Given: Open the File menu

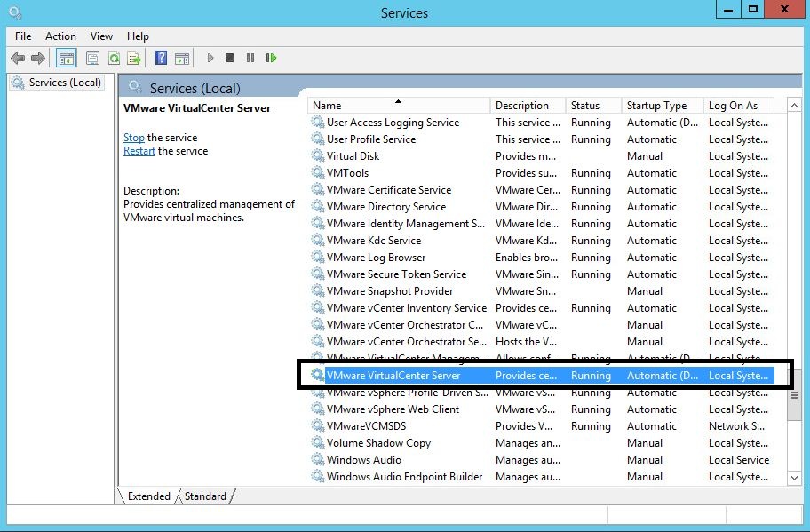Looking at the screenshot, I should coord(23,36).
